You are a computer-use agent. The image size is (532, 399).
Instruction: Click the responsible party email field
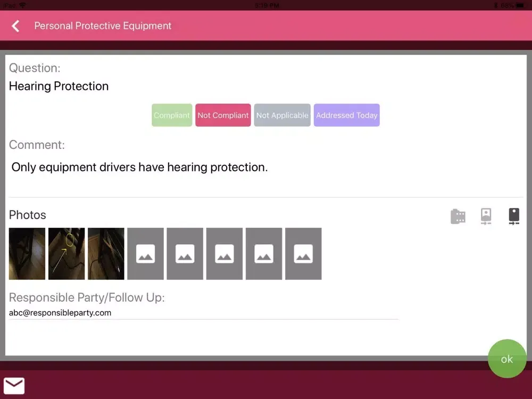coord(202,313)
